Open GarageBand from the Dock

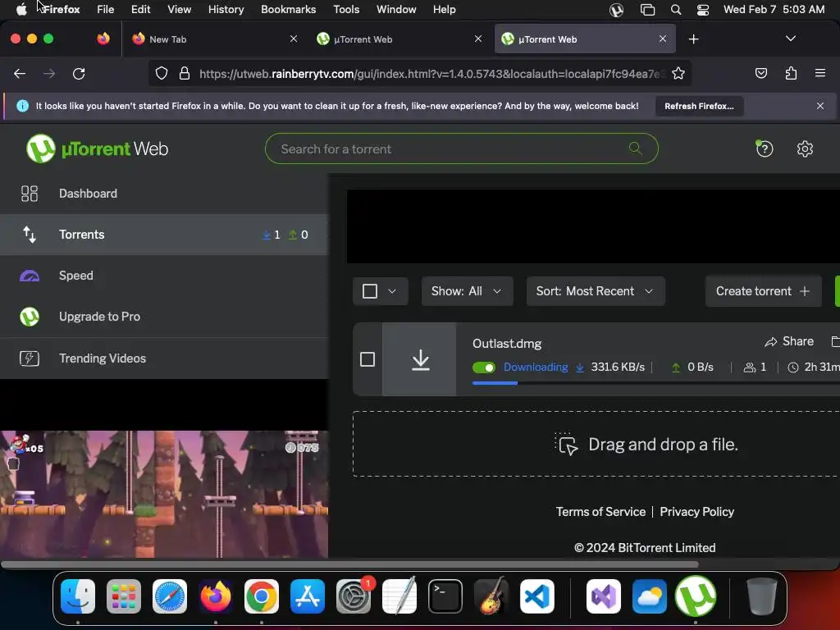tap(491, 596)
